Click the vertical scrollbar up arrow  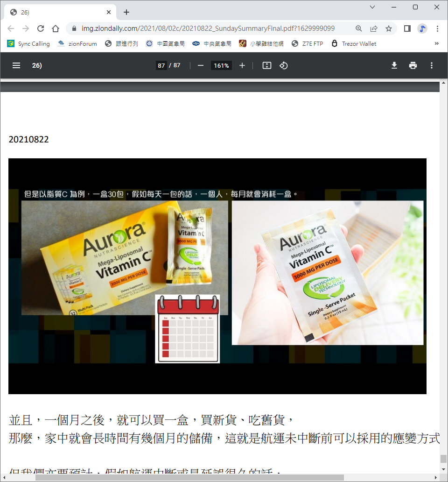(x=443, y=83)
